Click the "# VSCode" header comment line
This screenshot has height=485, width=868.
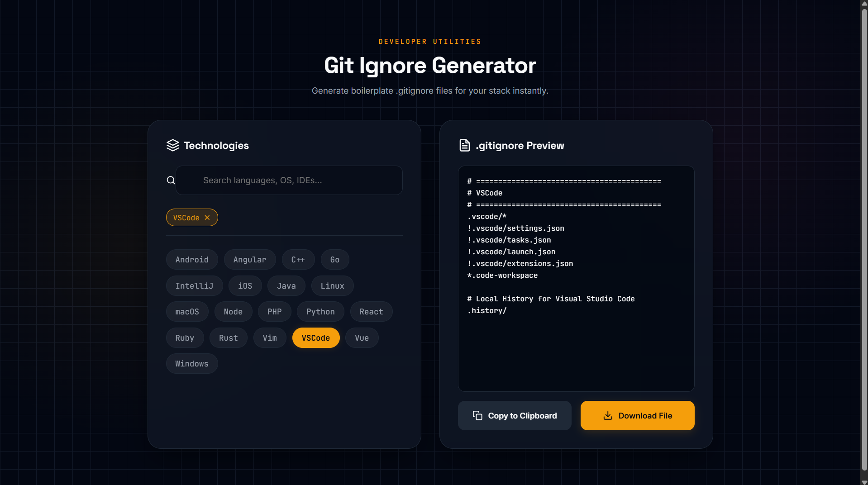pyautogui.click(x=485, y=193)
